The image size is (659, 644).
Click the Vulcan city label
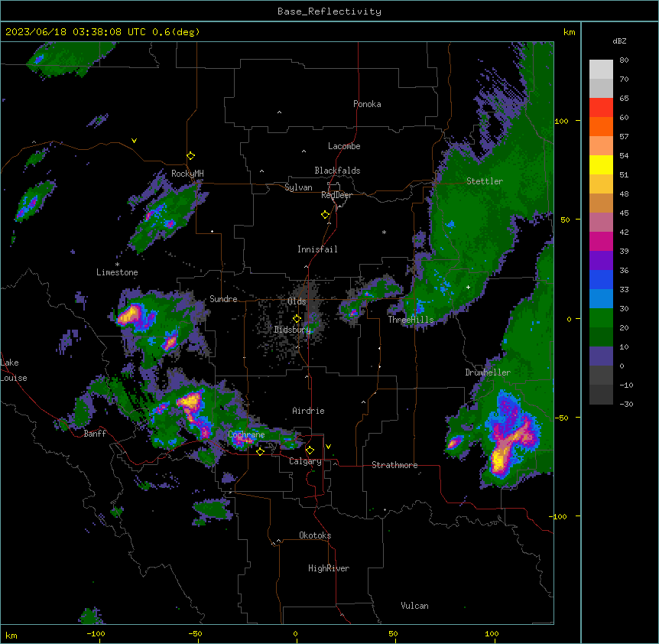[415, 606]
